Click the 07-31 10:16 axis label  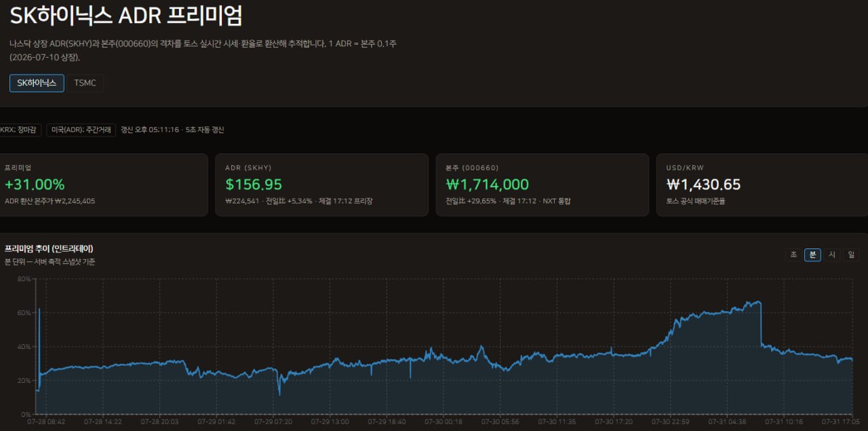[785, 421]
